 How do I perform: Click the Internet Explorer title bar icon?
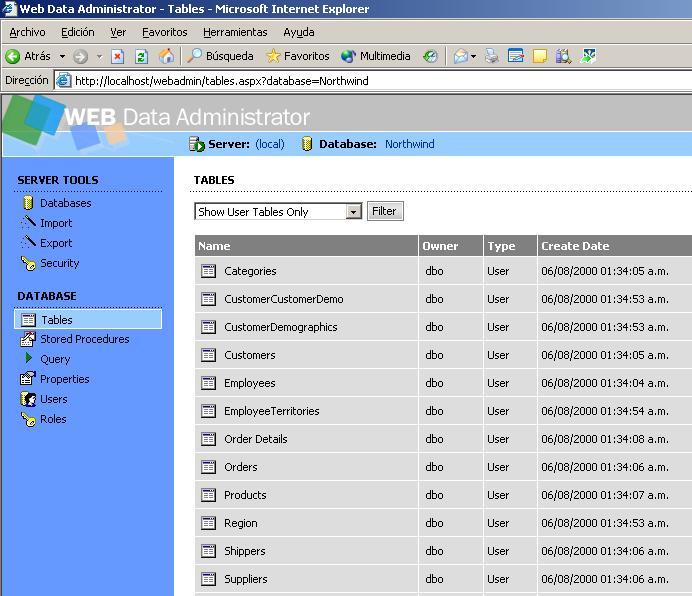click(x=9, y=8)
